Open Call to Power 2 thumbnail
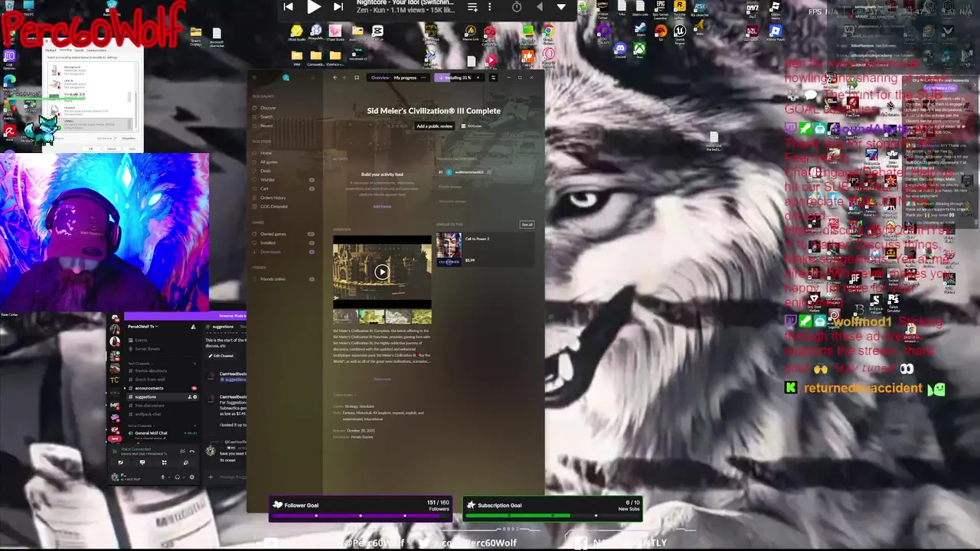The width and height of the screenshot is (980, 551). (449, 249)
